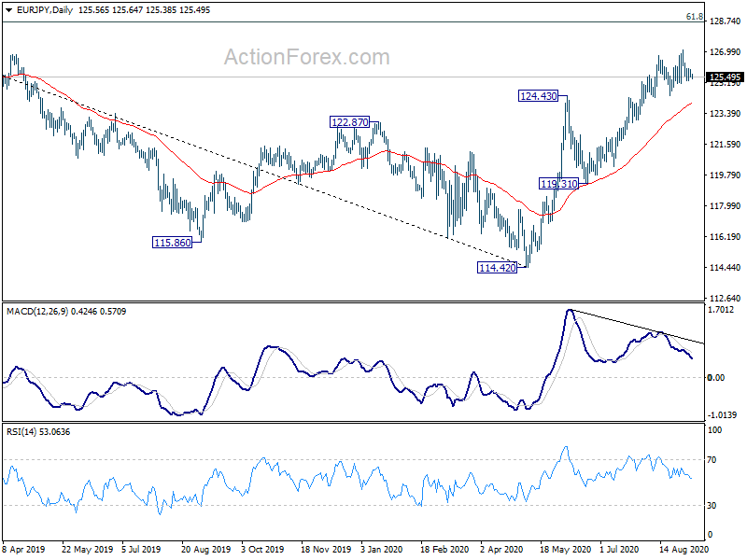
Task: Click the 14 Aug 2020 date label
Action: (684, 550)
